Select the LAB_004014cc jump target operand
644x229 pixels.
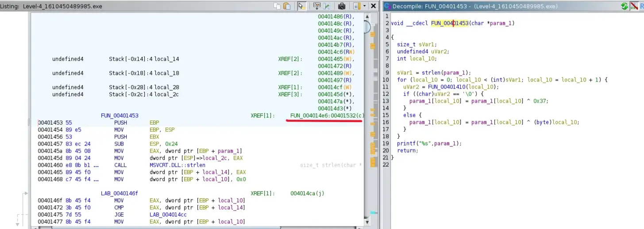[x=168, y=214]
